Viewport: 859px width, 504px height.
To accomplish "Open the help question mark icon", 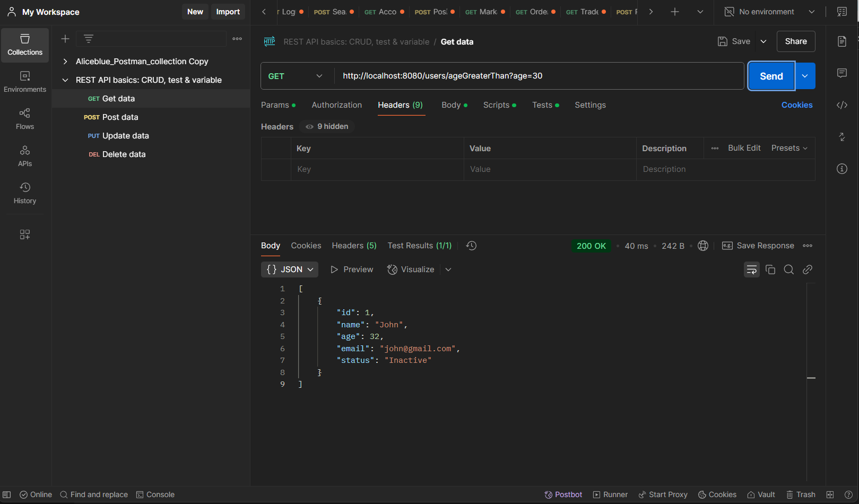I will pos(848,494).
